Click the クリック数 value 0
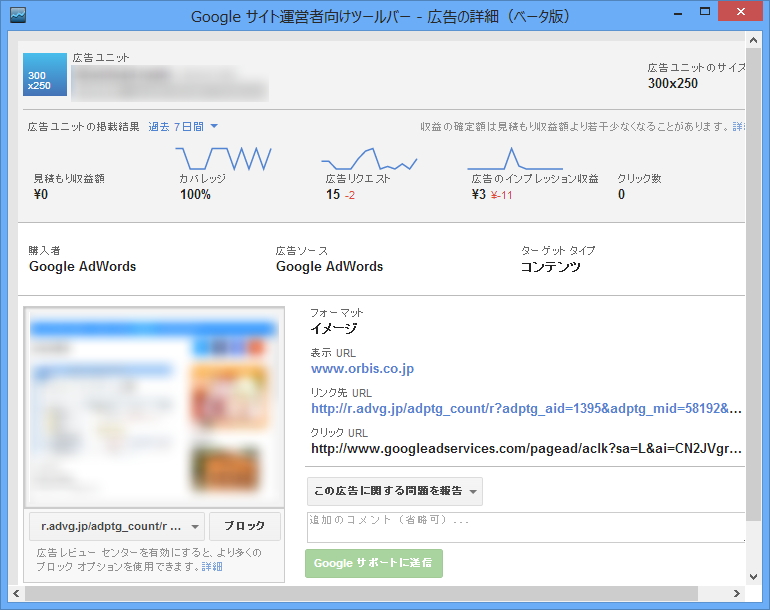This screenshot has height=610, width=770. pyautogui.click(x=621, y=194)
